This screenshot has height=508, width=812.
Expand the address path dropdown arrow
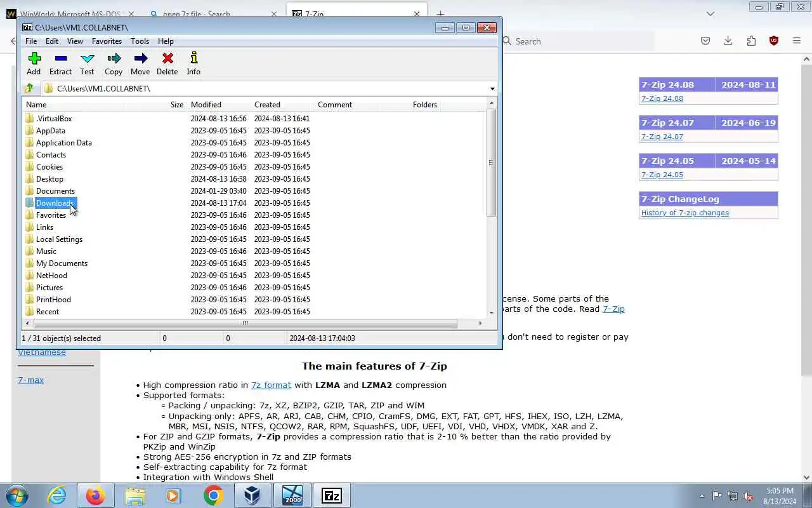492,89
